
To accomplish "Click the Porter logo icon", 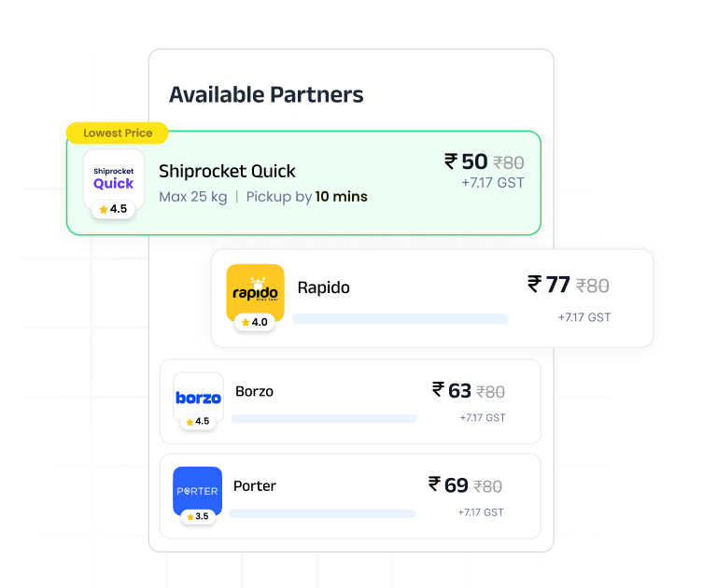I will [x=198, y=491].
